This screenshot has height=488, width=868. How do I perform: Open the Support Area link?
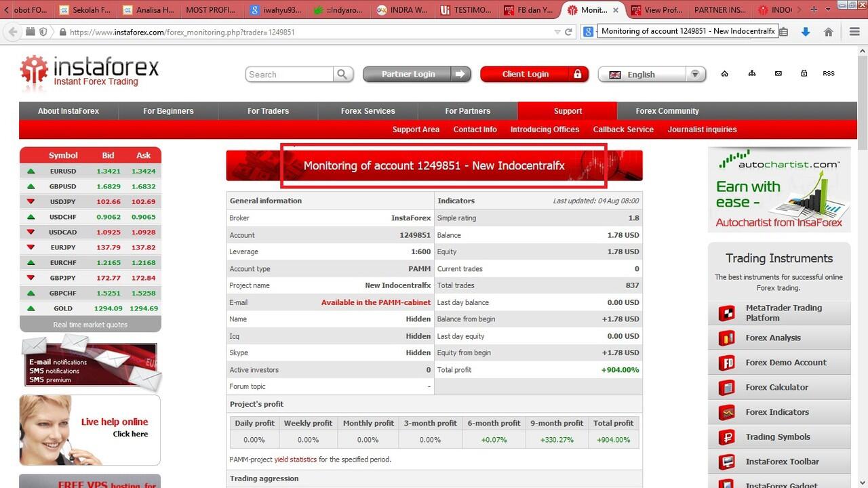click(x=416, y=129)
